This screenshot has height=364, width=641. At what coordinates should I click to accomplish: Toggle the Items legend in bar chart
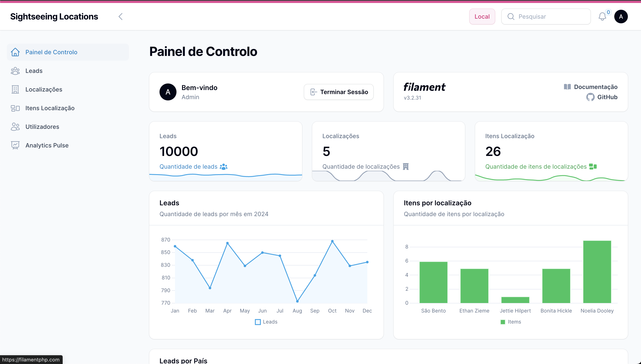pyautogui.click(x=511, y=322)
